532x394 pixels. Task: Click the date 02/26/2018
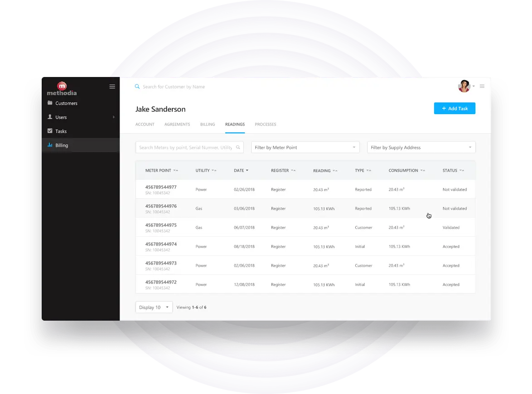pos(244,190)
